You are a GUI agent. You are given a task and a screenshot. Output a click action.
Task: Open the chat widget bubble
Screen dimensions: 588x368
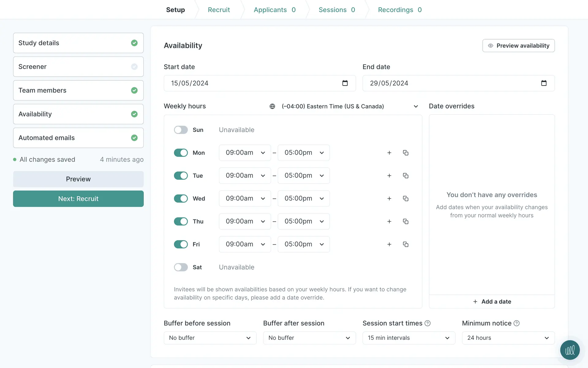point(570,350)
